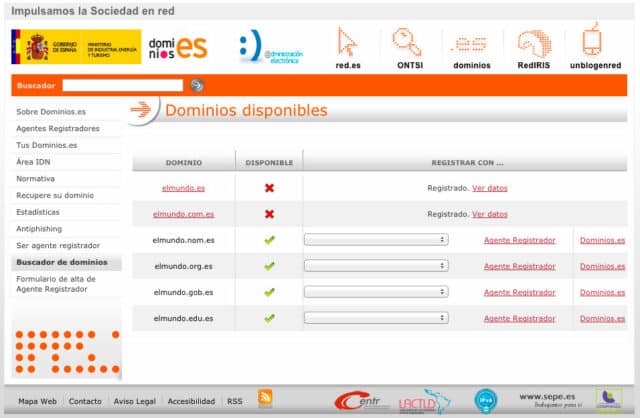Click Dominios.es link for elmundo.gob.es
The image size is (640, 418).
602,293
